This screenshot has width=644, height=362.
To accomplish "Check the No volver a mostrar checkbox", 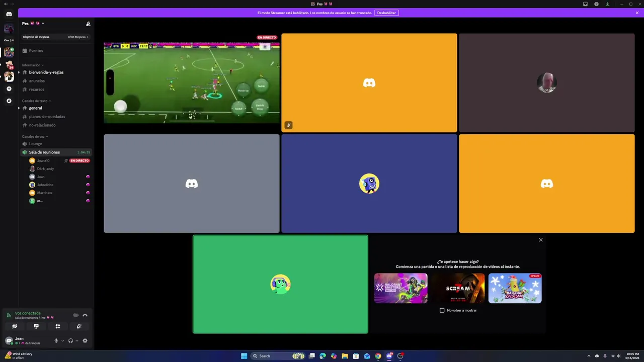I will pyautogui.click(x=442, y=310).
